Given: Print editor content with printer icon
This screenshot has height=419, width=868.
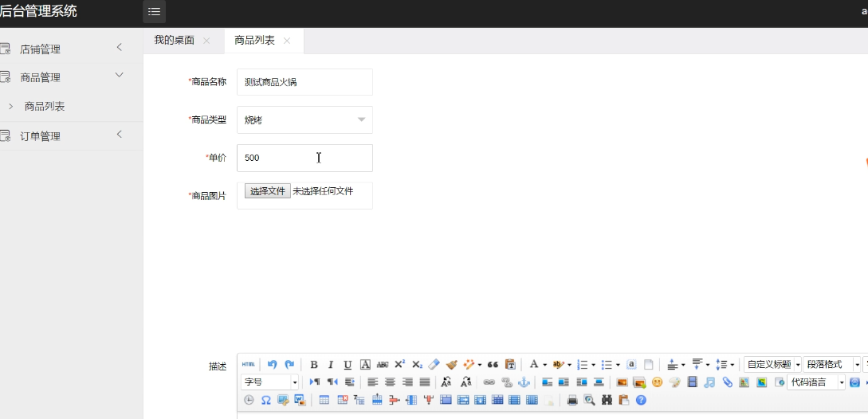Looking at the screenshot, I should pos(572,400).
